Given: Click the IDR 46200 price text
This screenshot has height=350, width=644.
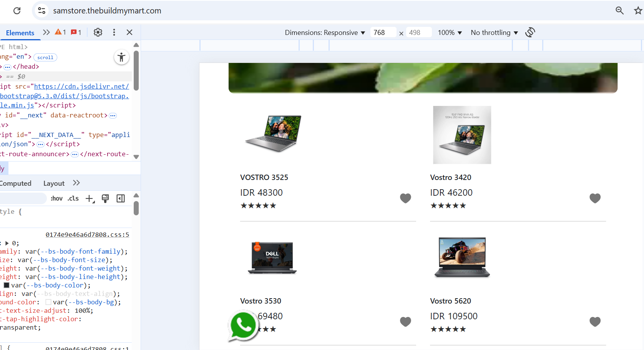Looking at the screenshot, I should click(x=451, y=193).
